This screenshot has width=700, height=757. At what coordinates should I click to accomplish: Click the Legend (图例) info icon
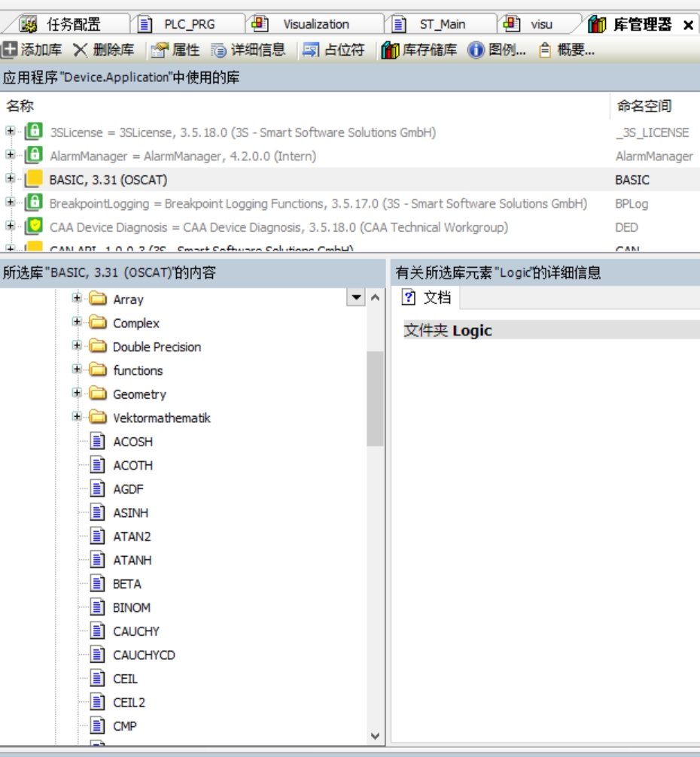[476, 50]
